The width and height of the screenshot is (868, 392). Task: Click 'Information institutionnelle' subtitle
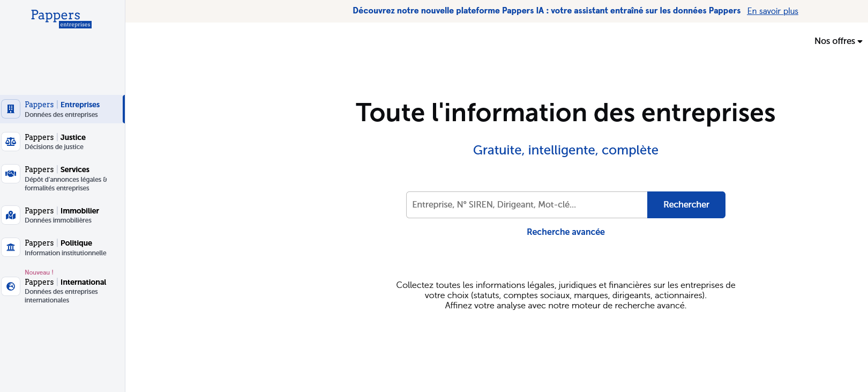click(x=65, y=253)
